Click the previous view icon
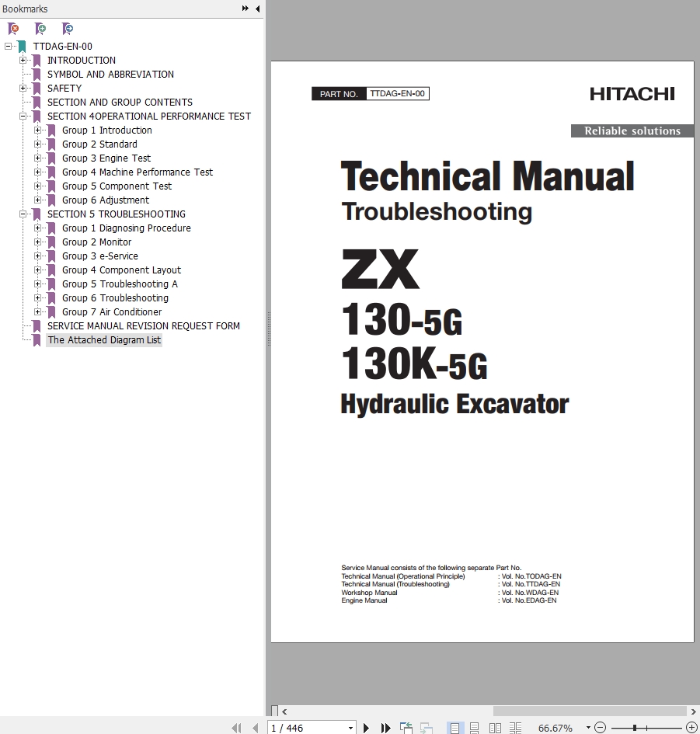 (x=406, y=728)
